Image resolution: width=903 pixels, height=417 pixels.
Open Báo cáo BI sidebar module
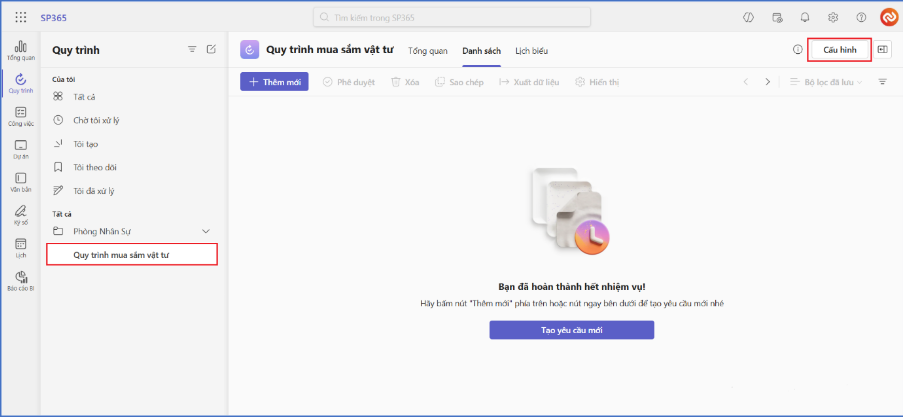point(21,280)
